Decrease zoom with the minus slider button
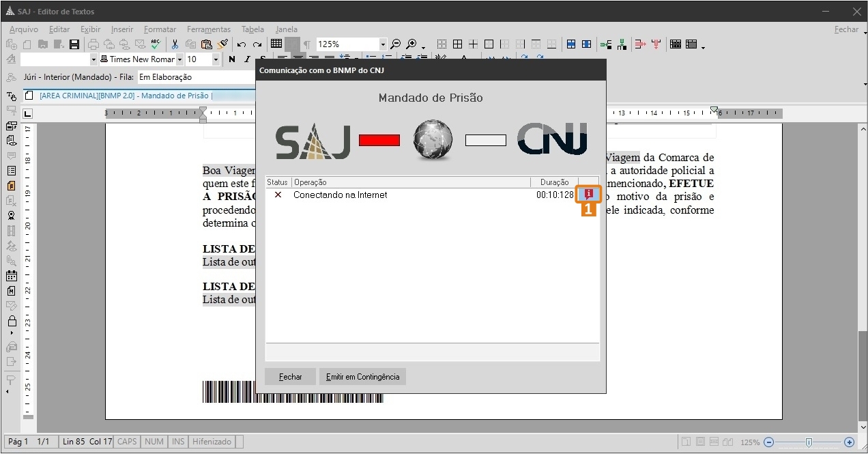Viewport: 868px width, 454px height. click(769, 442)
